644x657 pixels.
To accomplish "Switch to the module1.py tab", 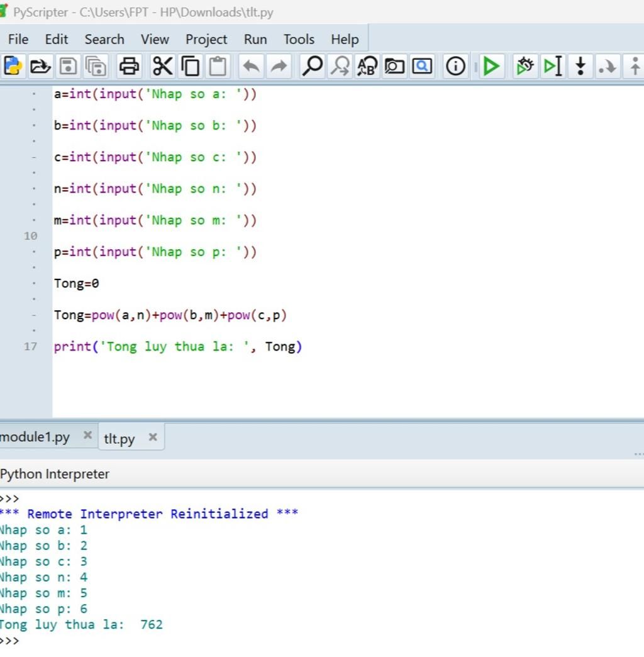I will click(x=35, y=437).
